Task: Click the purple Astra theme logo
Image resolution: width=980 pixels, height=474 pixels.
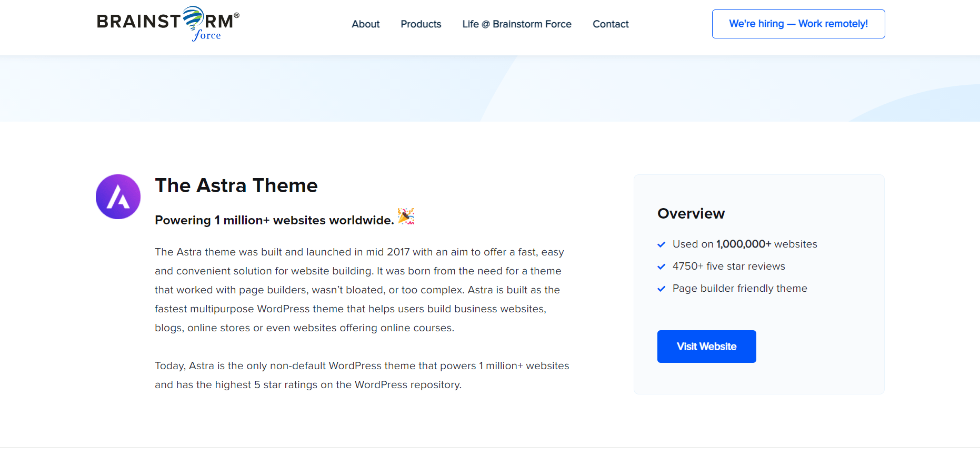Action: tap(118, 196)
